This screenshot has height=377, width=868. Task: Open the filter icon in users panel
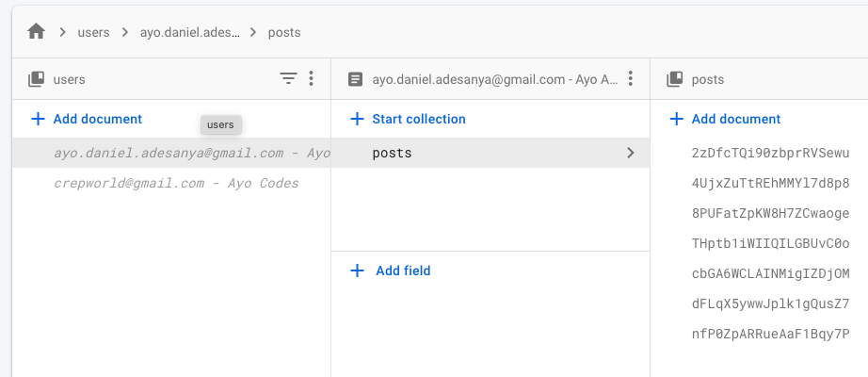coord(288,79)
